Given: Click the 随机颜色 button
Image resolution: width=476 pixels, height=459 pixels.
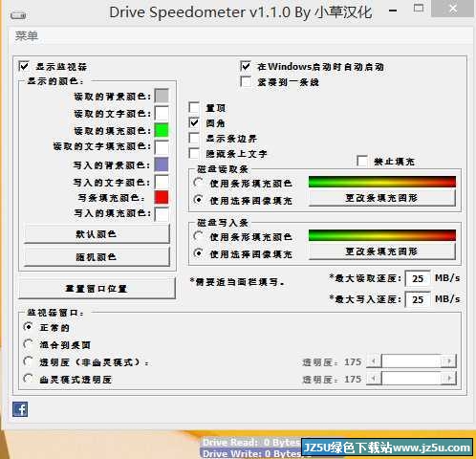Looking at the screenshot, I should pos(97,256).
